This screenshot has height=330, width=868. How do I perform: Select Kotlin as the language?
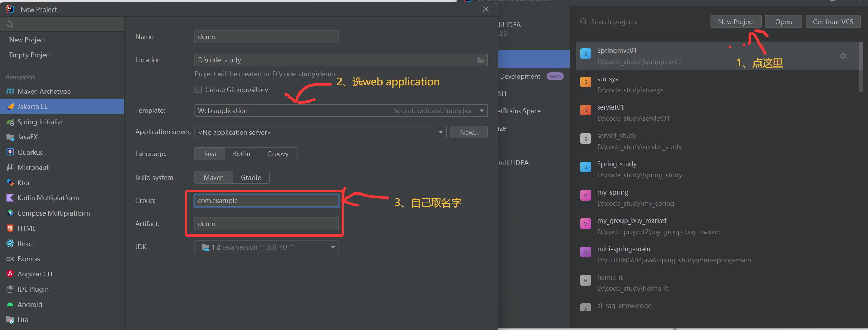tap(242, 154)
